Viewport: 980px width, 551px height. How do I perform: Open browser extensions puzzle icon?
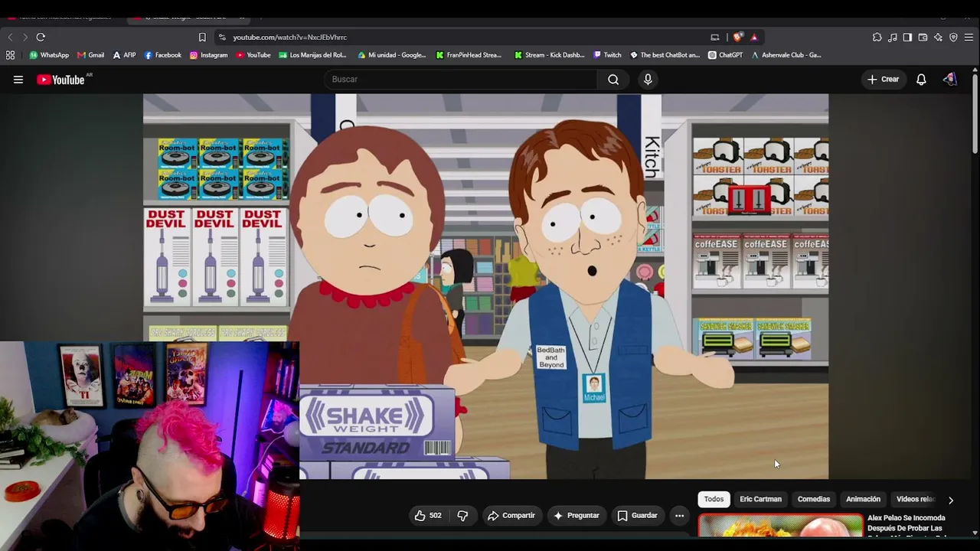pos(877,37)
